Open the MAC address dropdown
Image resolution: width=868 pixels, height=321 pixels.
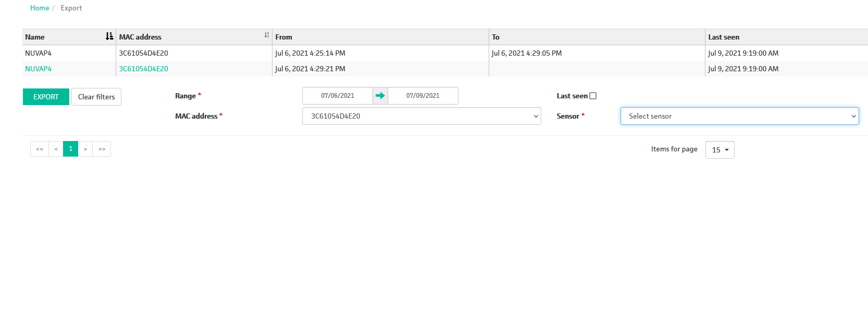pos(421,116)
